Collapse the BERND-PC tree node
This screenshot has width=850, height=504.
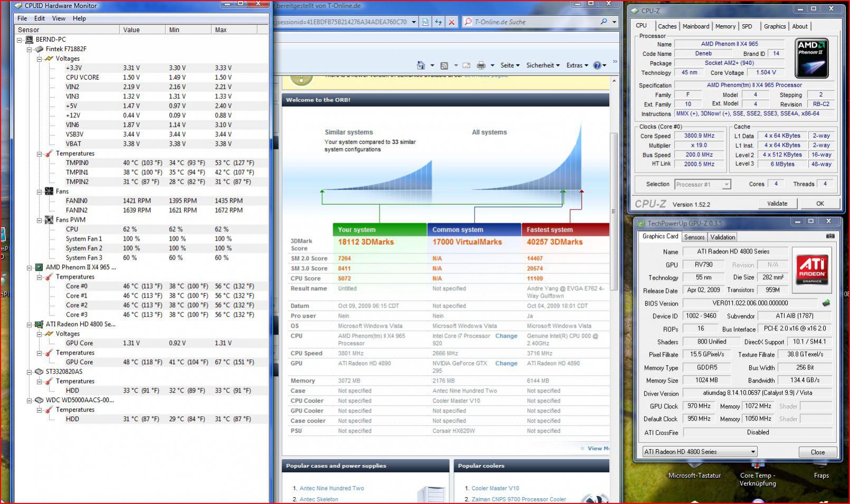[20, 40]
